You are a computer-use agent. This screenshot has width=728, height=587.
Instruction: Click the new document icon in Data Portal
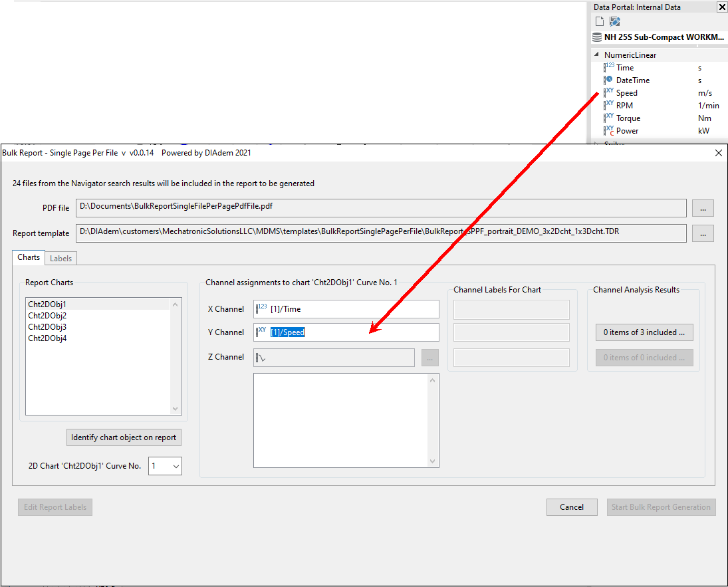click(x=600, y=22)
